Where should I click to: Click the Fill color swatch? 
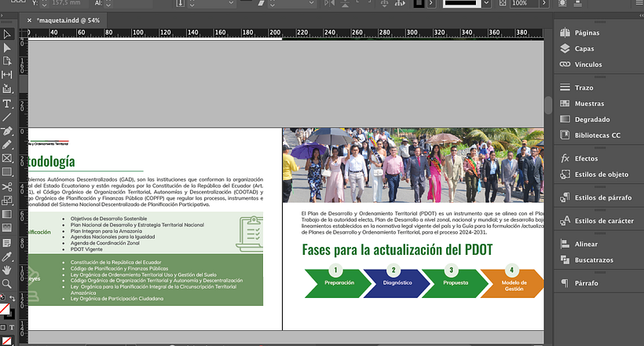pyautogui.click(x=4, y=308)
